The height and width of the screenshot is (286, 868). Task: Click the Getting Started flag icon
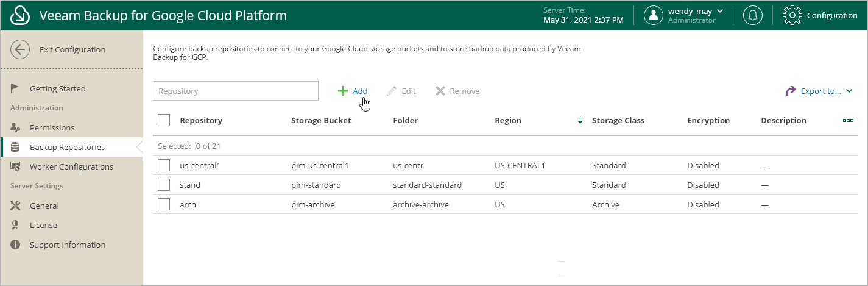(x=16, y=88)
